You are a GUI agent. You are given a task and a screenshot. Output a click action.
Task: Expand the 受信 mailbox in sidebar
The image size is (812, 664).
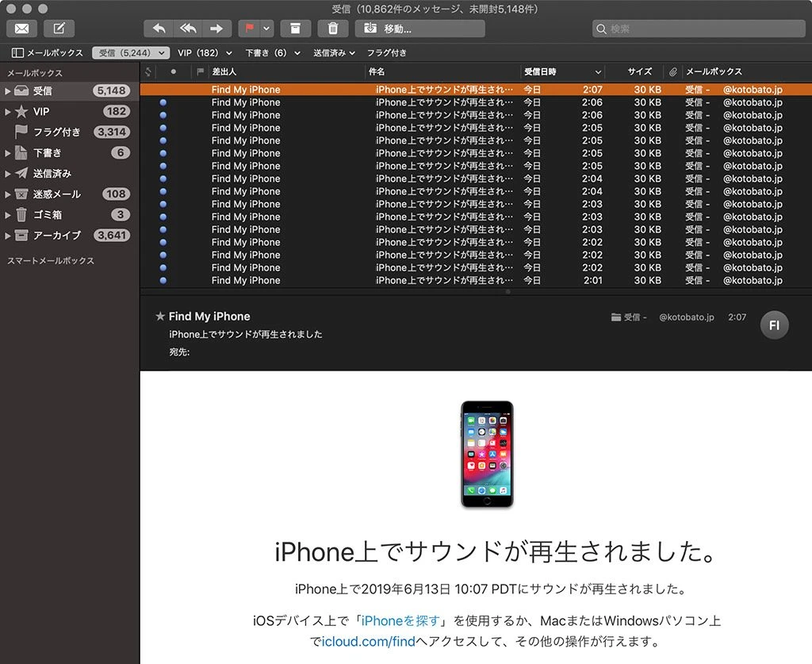[8, 91]
